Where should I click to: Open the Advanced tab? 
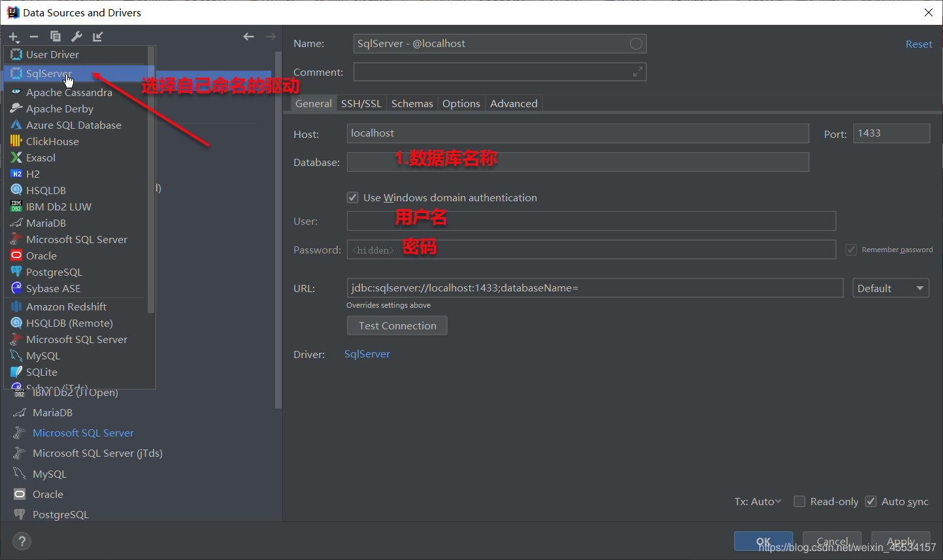click(514, 103)
